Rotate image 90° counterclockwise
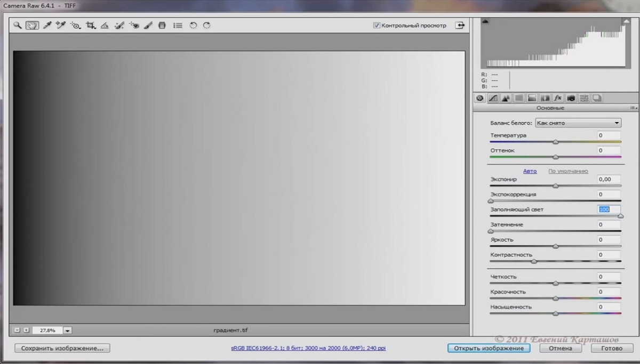The width and height of the screenshot is (640, 364). tap(193, 26)
